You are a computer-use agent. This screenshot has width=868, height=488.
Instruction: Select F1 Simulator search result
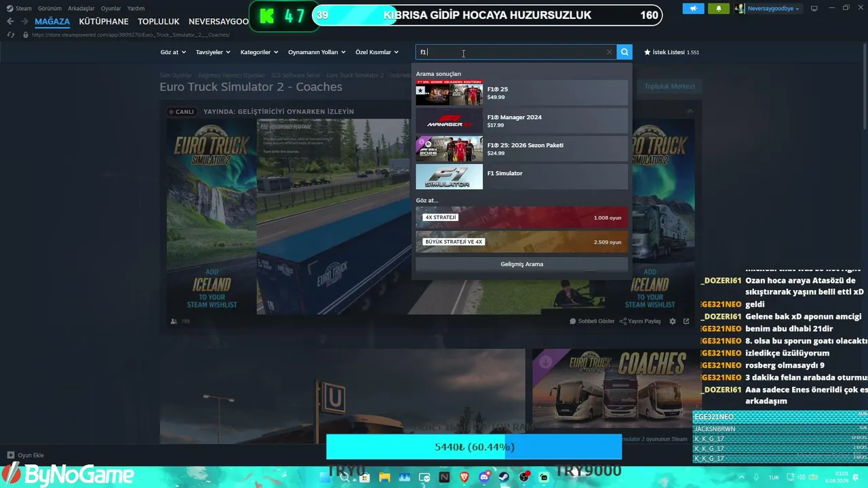point(521,176)
